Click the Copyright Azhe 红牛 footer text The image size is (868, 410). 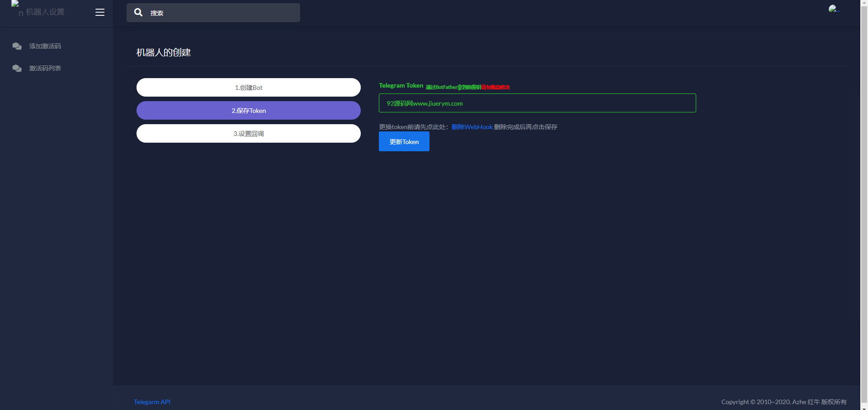tap(784, 402)
